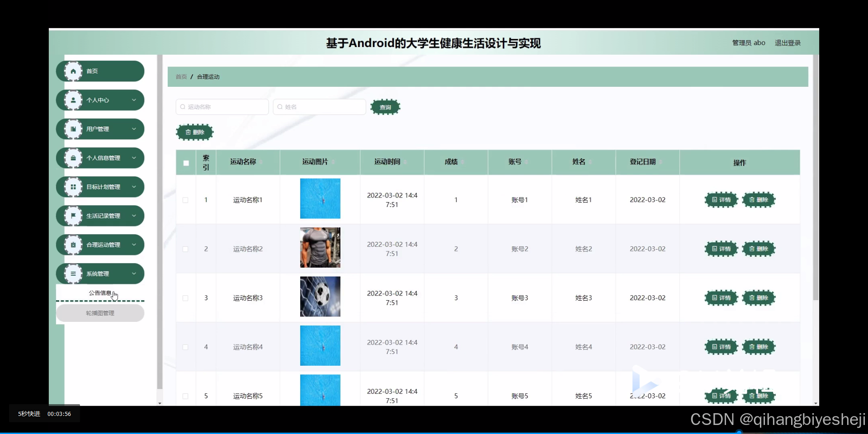The width and height of the screenshot is (868, 434).
Task: Expand the 用户管理 dropdown arrow
Action: point(134,129)
